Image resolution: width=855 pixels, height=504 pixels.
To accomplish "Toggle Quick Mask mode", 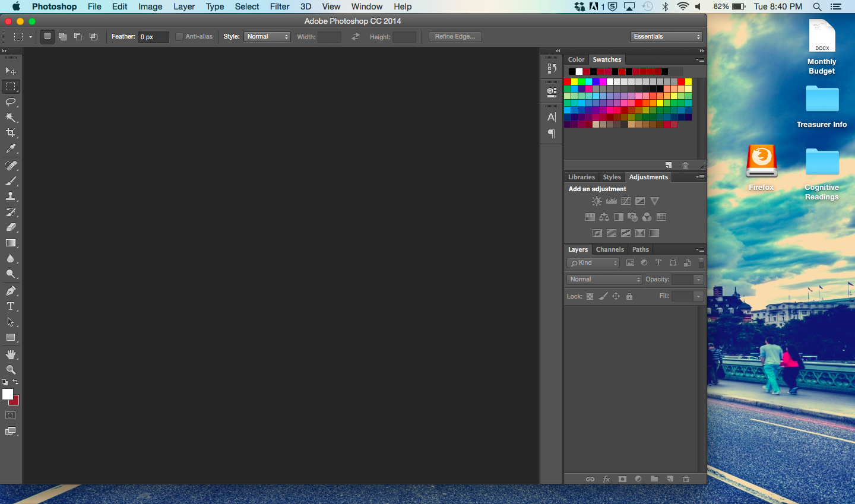I will pos(11,416).
